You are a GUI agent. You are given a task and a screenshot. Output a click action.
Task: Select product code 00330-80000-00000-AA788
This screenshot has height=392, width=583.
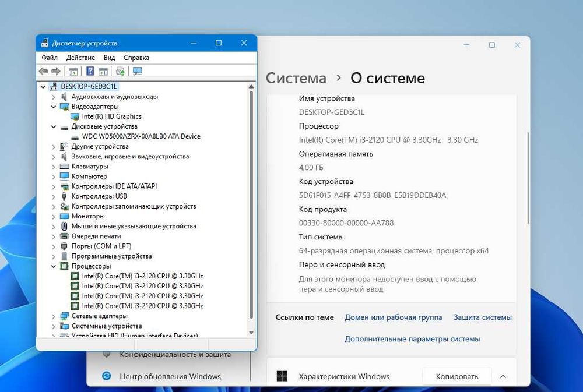point(346,223)
